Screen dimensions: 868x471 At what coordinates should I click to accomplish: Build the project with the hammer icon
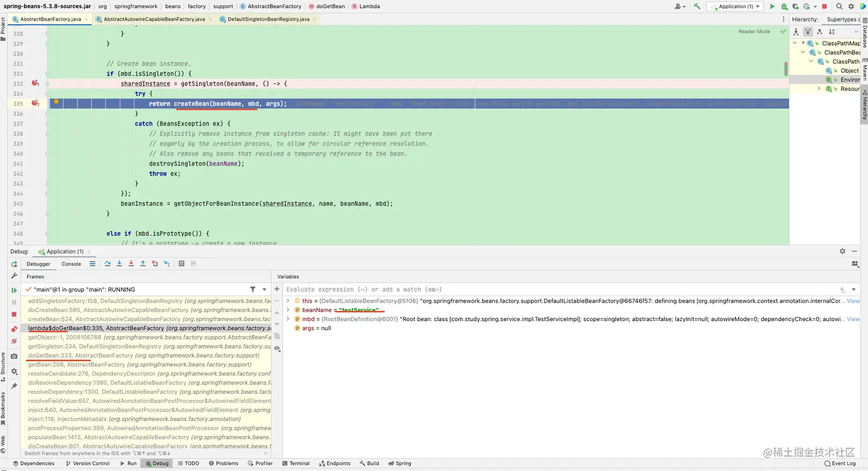pyautogui.click(x=697, y=6)
